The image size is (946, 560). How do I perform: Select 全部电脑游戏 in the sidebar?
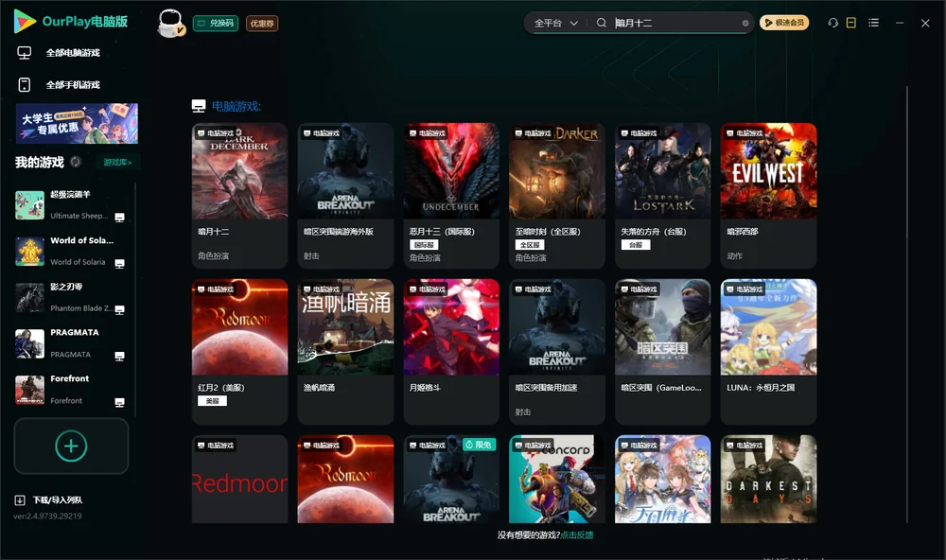pyautogui.click(x=73, y=53)
